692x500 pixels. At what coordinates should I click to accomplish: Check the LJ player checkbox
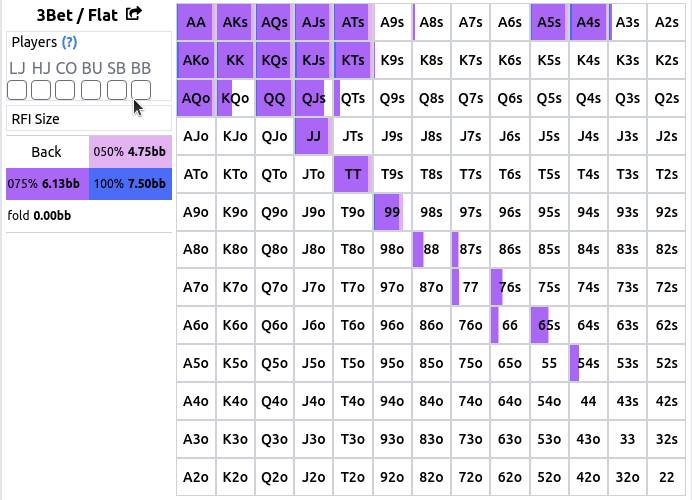tap(17, 91)
